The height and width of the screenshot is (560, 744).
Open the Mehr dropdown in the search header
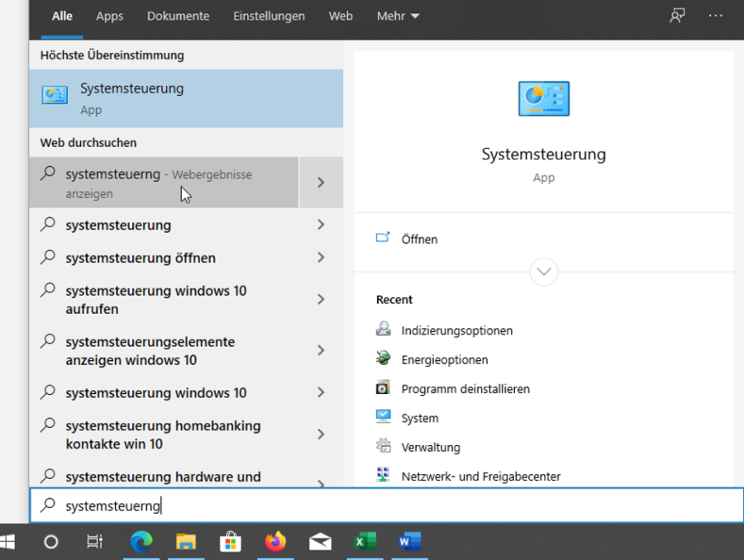click(x=397, y=15)
